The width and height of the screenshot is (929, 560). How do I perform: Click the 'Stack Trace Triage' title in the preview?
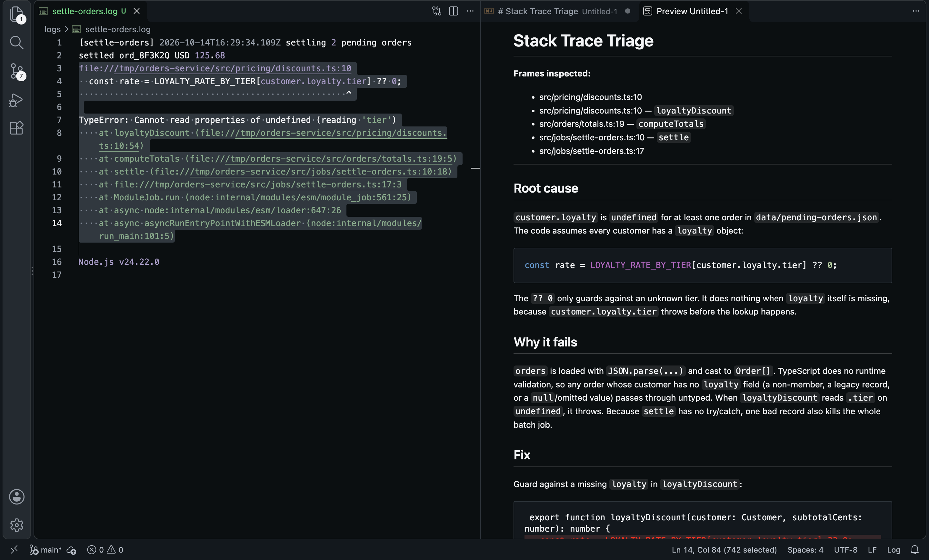click(583, 41)
